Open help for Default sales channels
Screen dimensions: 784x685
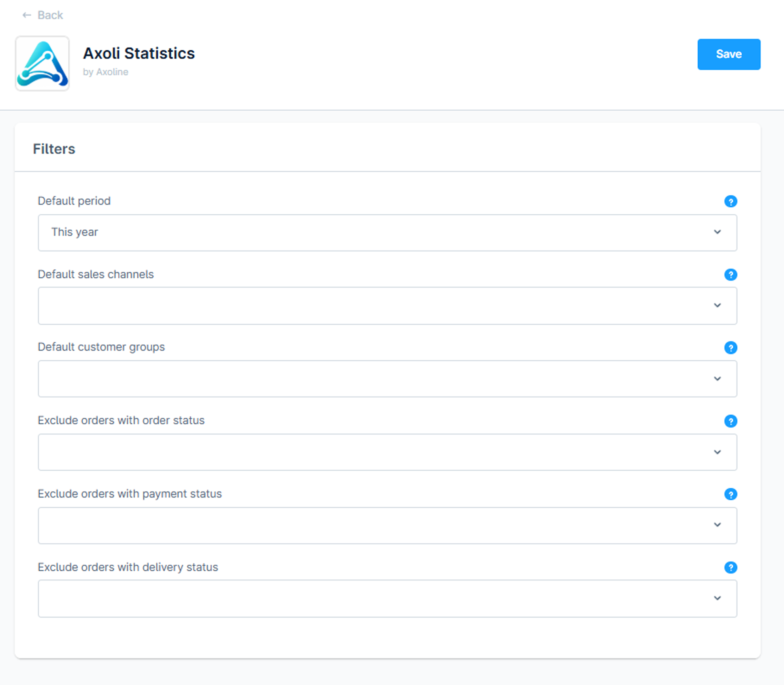[x=731, y=275]
